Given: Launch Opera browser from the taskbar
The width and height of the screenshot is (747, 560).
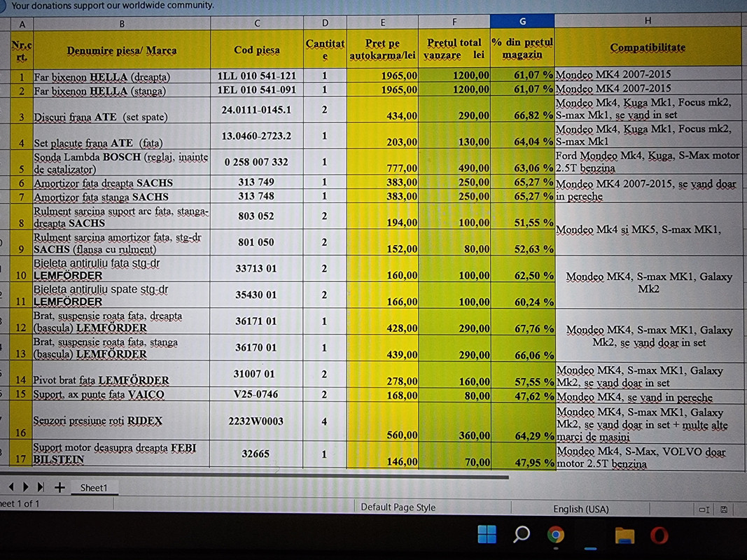Looking at the screenshot, I should pos(659,535).
